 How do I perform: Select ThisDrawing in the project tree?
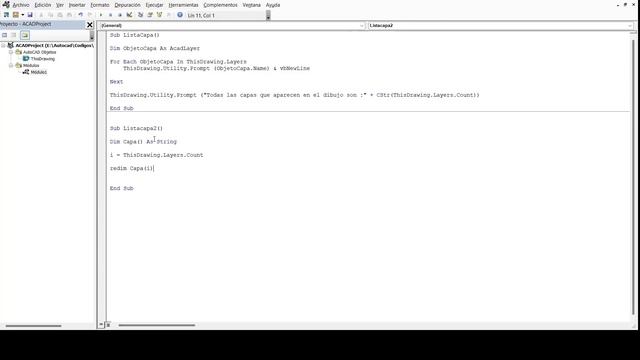coord(42,59)
